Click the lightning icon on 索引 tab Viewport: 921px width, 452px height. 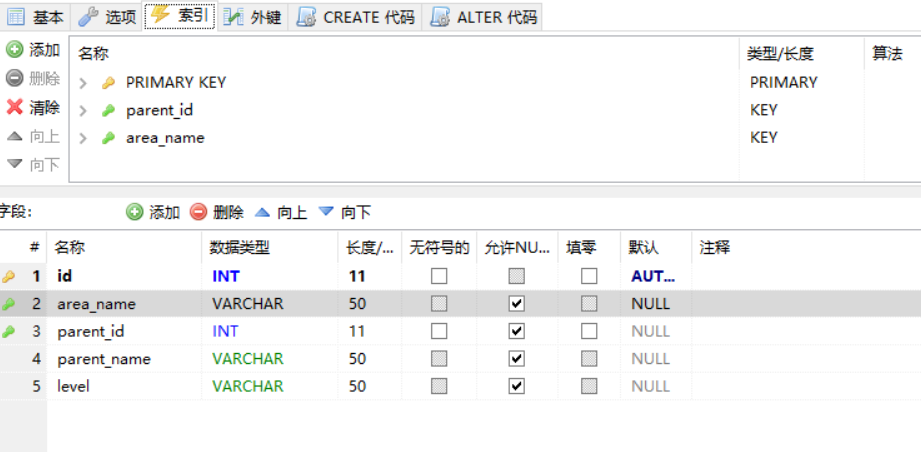pos(160,15)
